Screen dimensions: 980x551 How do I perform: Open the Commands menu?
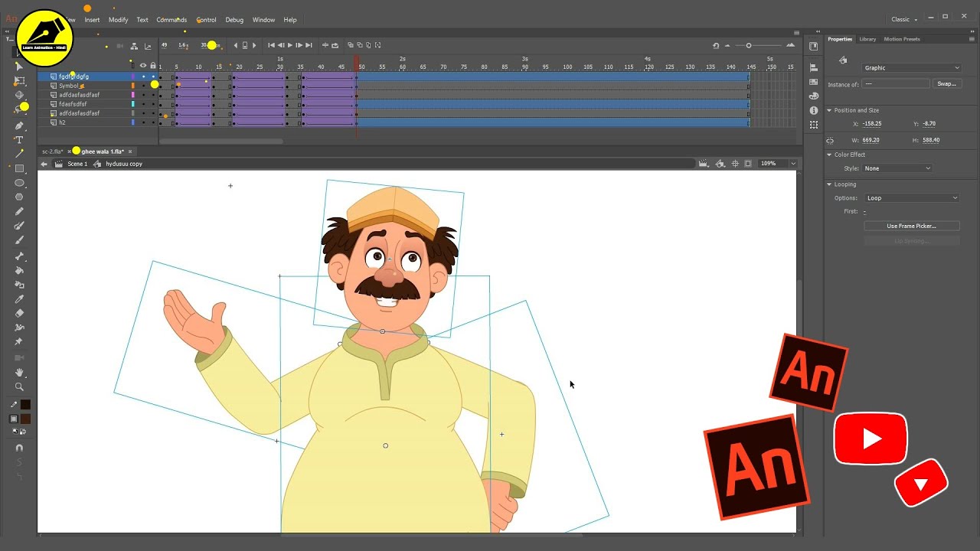coord(171,20)
